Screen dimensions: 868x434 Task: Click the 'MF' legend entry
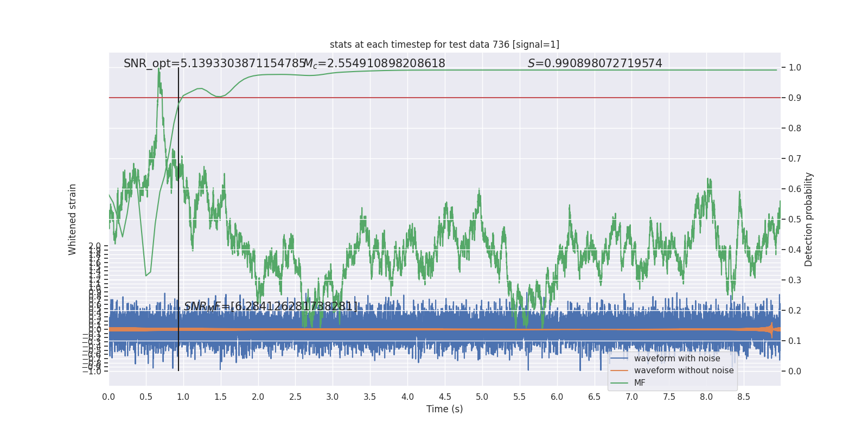[x=640, y=383]
